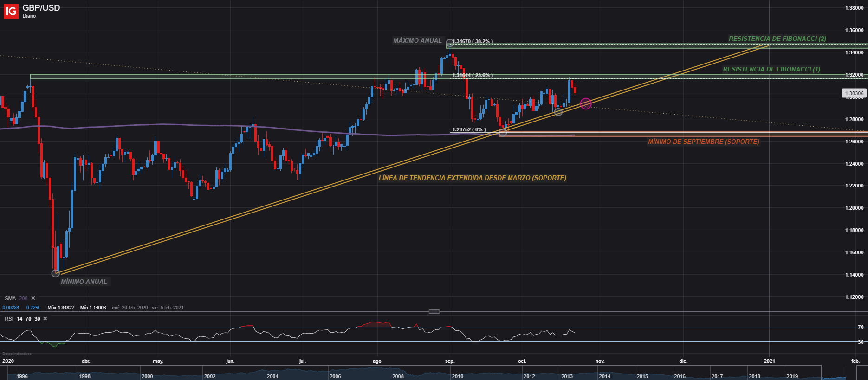Click the 0.22% change value
The height and width of the screenshot is (380, 868).
[x=33, y=307]
